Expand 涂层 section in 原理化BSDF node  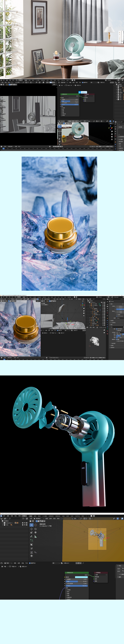pyautogui.click(x=68, y=596)
